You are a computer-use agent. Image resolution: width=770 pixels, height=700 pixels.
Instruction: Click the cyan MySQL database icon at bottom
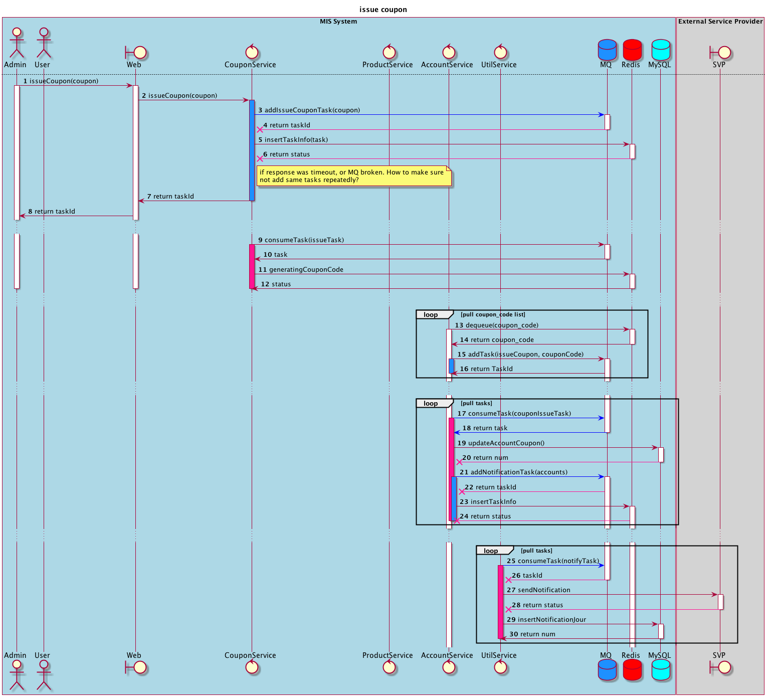[x=660, y=669]
